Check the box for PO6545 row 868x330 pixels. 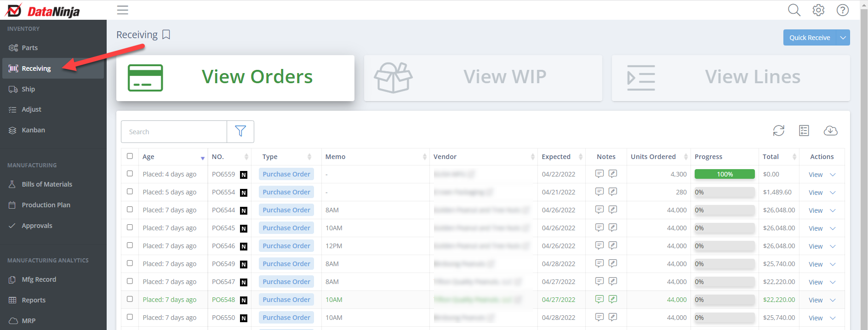coord(130,228)
